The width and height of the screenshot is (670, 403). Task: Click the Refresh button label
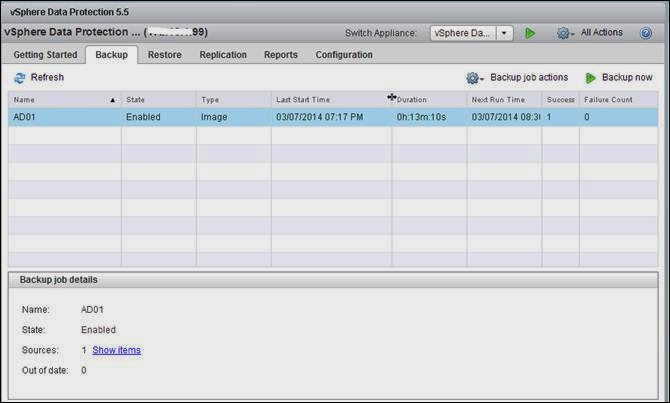pyautogui.click(x=47, y=77)
